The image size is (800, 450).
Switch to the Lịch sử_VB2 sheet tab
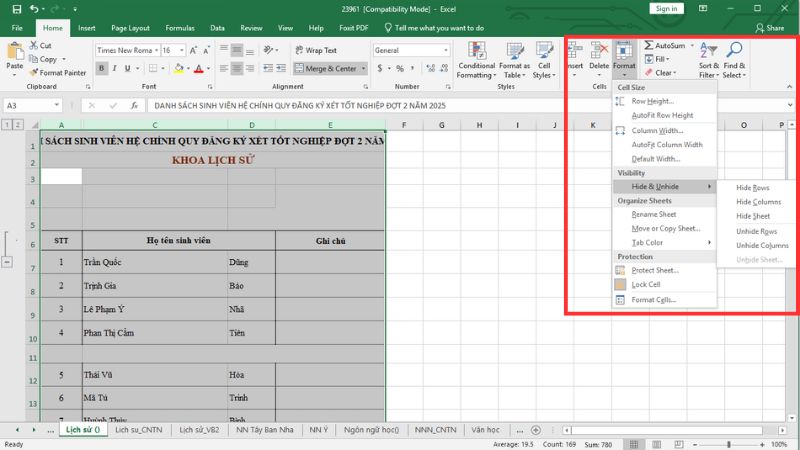coord(198,429)
